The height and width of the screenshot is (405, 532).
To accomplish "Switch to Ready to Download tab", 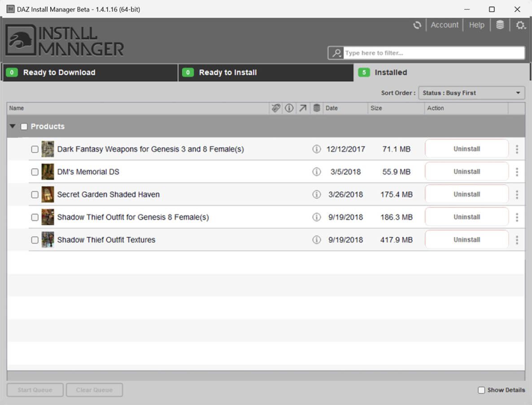I will [x=90, y=72].
